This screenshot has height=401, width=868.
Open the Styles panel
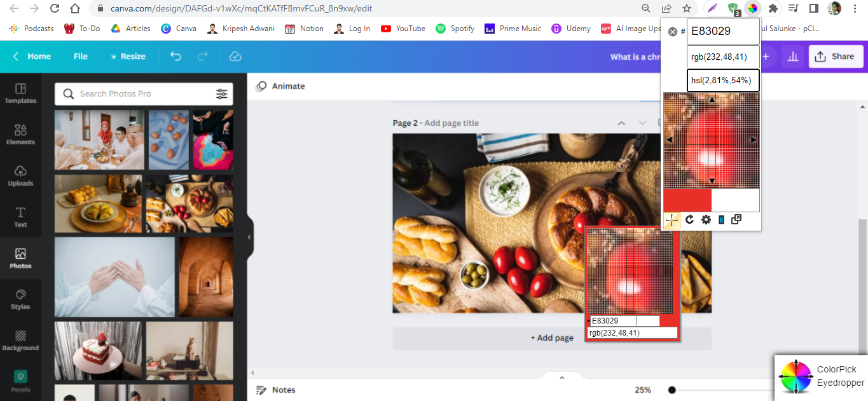click(20, 299)
